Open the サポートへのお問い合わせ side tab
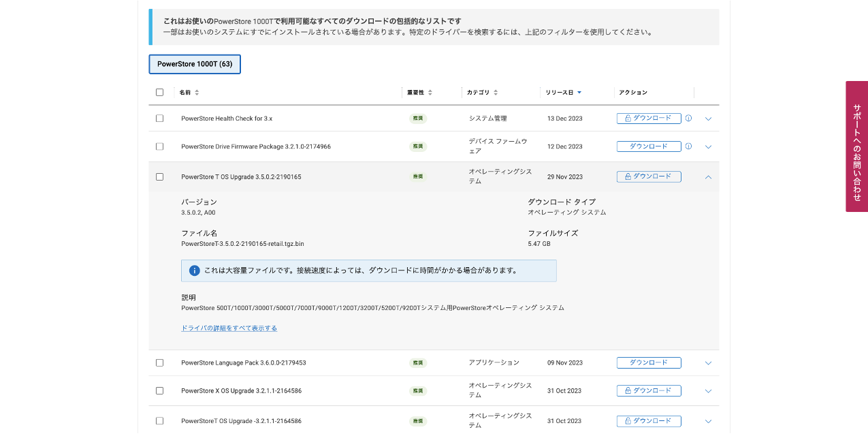Image resolution: width=868 pixels, height=434 pixels. click(x=856, y=146)
